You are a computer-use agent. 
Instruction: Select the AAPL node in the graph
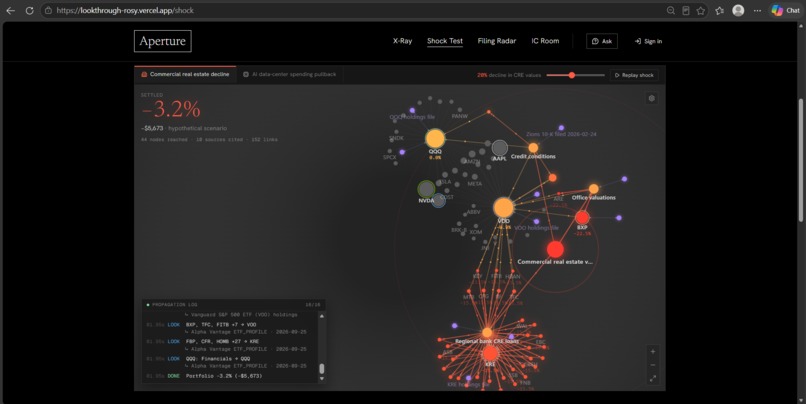click(x=500, y=148)
